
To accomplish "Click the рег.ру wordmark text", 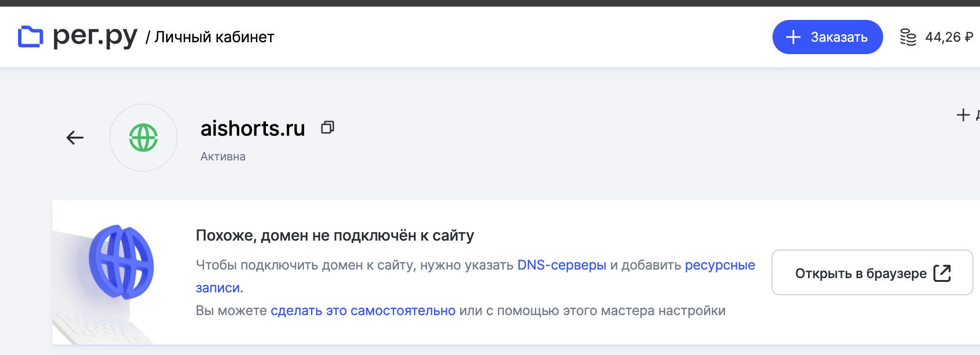I will coord(95,37).
